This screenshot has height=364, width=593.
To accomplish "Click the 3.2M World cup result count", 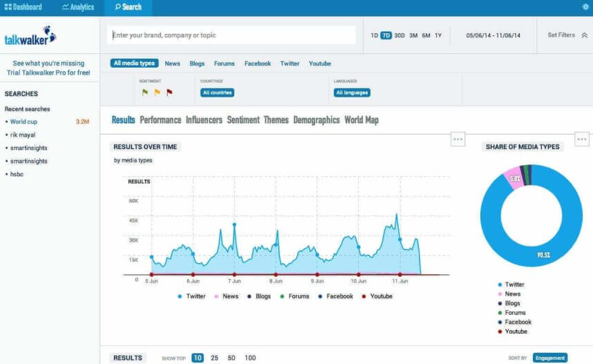I will (x=82, y=122).
